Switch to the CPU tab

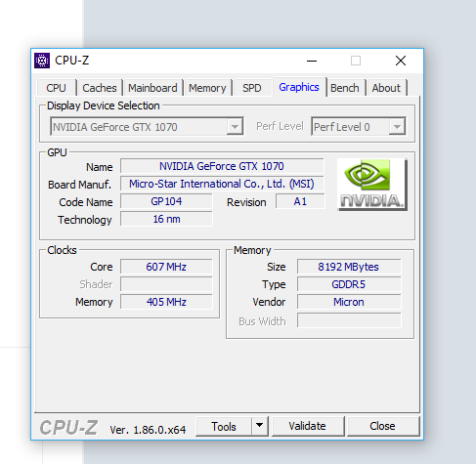[56, 88]
